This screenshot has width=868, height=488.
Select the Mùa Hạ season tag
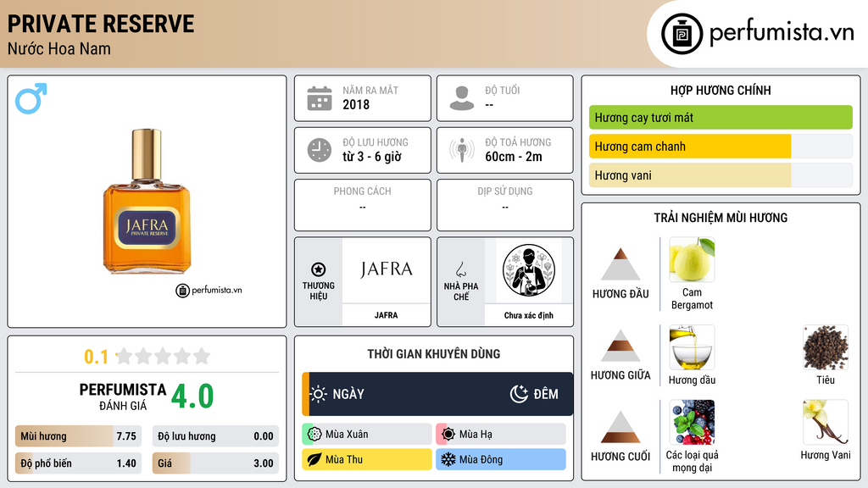point(500,435)
